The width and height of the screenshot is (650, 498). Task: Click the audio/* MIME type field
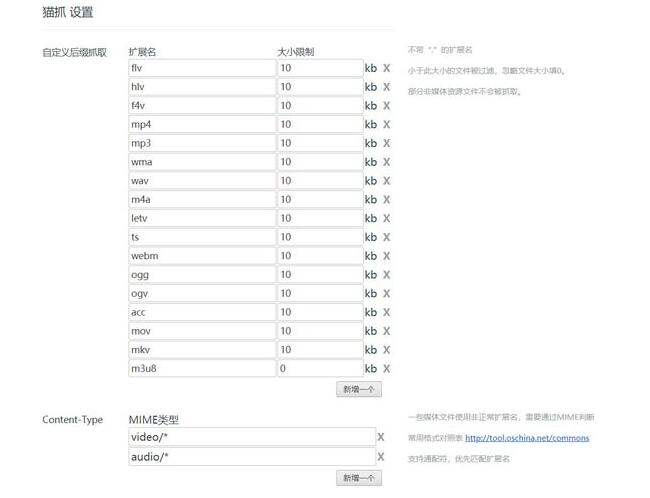tap(250, 457)
